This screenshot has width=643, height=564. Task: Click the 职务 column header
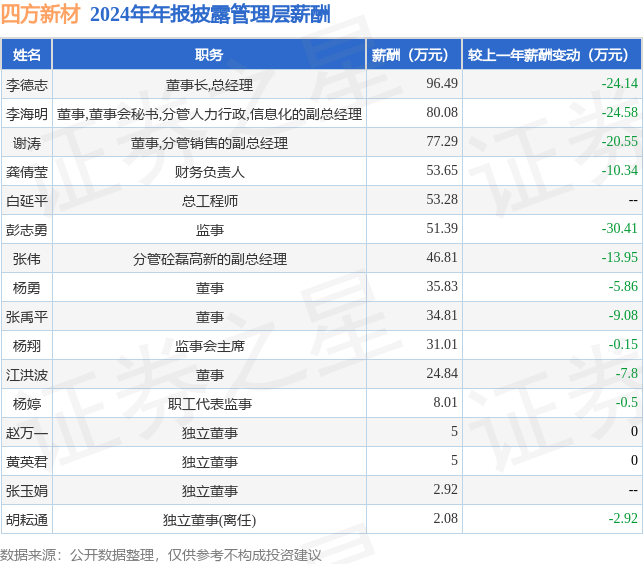coord(209,55)
